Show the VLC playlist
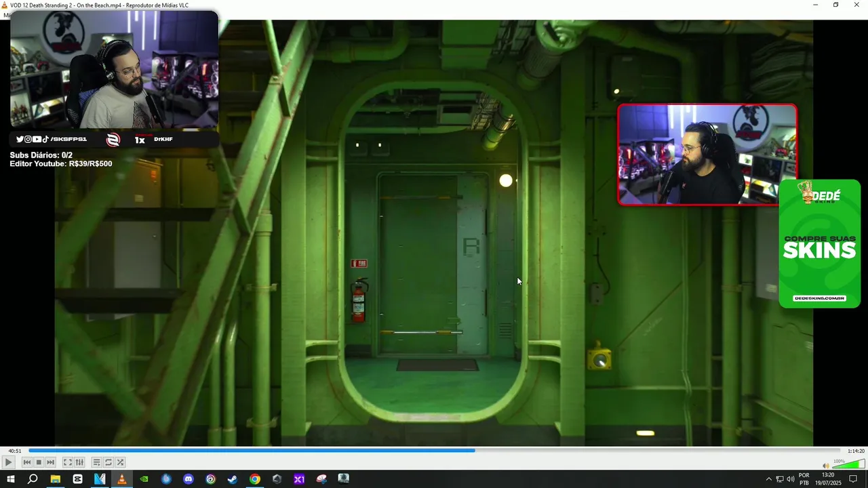The width and height of the screenshot is (868, 488). click(x=96, y=462)
